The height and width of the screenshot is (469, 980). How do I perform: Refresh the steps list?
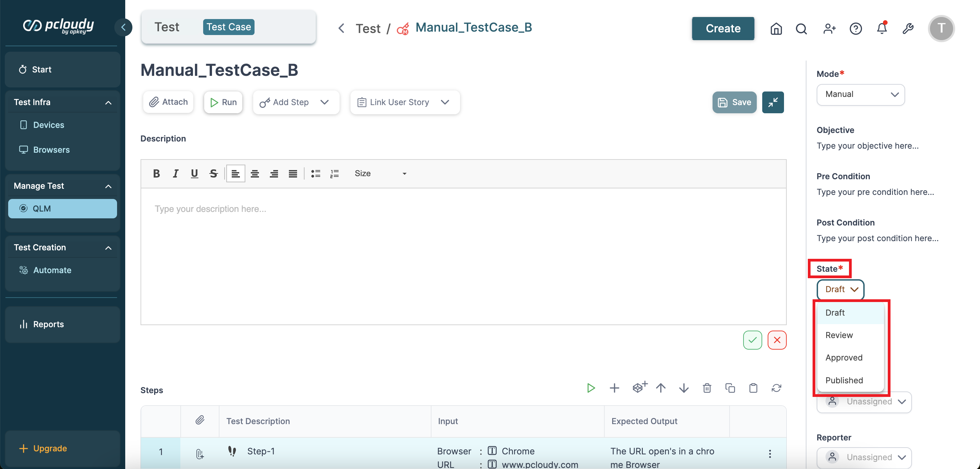pos(776,388)
